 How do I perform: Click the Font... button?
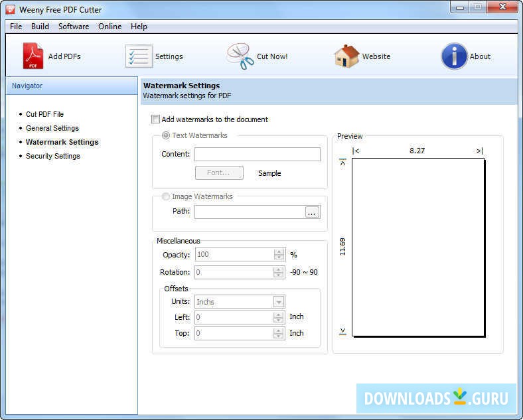(x=219, y=173)
